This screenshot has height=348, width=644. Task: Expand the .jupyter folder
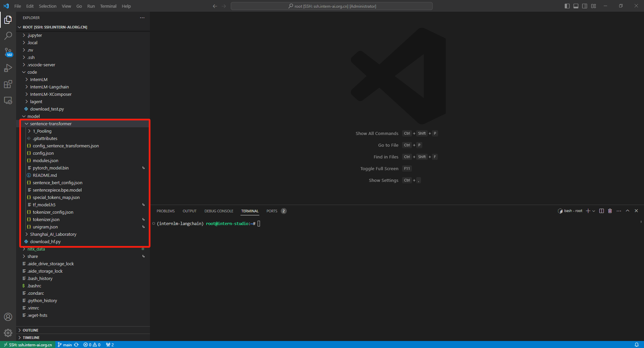coord(83,35)
